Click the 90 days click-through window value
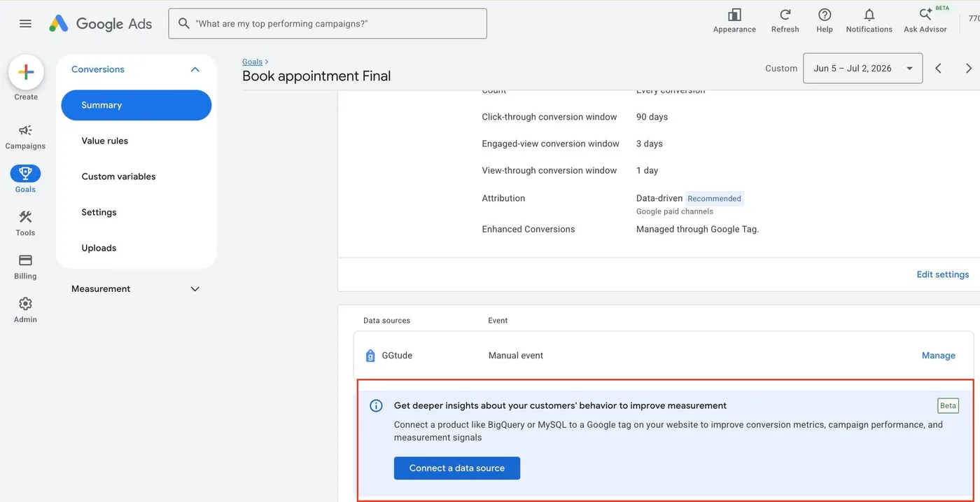This screenshot has width=980, height=502. (652, 117)
